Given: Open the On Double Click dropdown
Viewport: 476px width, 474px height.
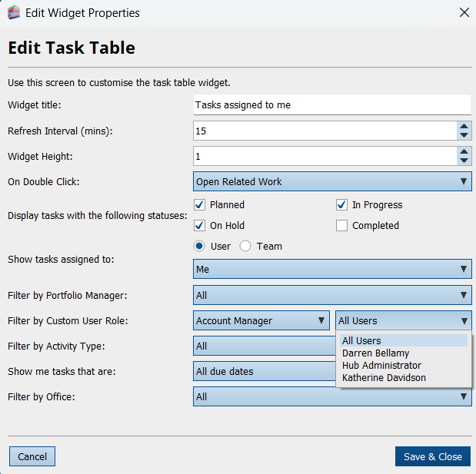Looking at the screenshot, I should pyautogui.click(x=332, y=182).
